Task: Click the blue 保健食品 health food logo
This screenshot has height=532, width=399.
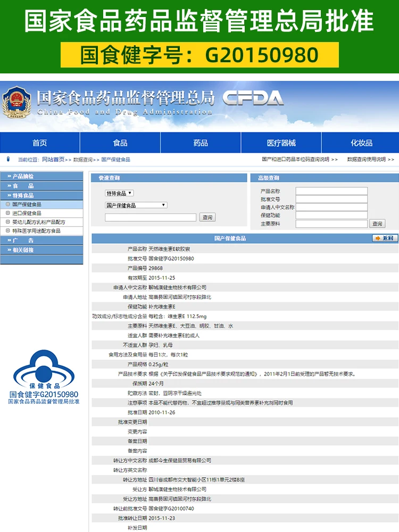Action: [44, 369]
